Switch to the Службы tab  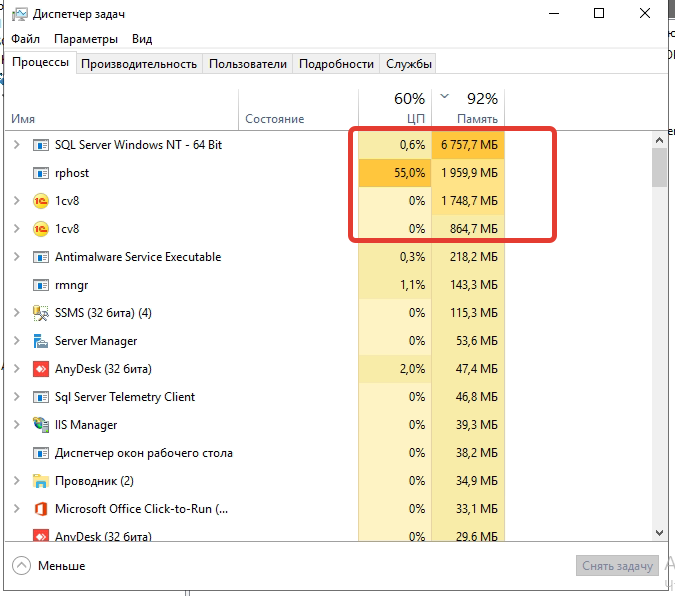pyautogui.click(x=409, y=64)
